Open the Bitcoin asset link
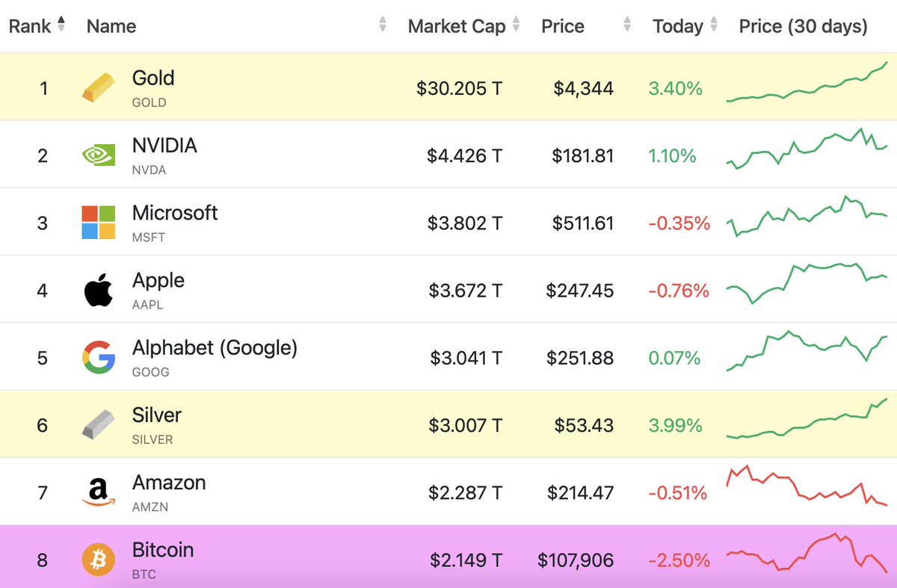Screen dimensions: 897x588 coord(163,550)
